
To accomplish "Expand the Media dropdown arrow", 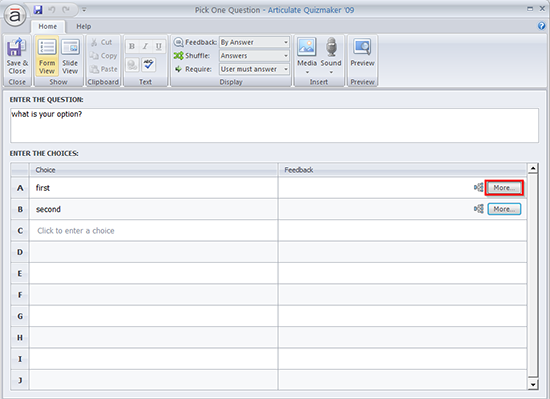I will pos(307,72).
